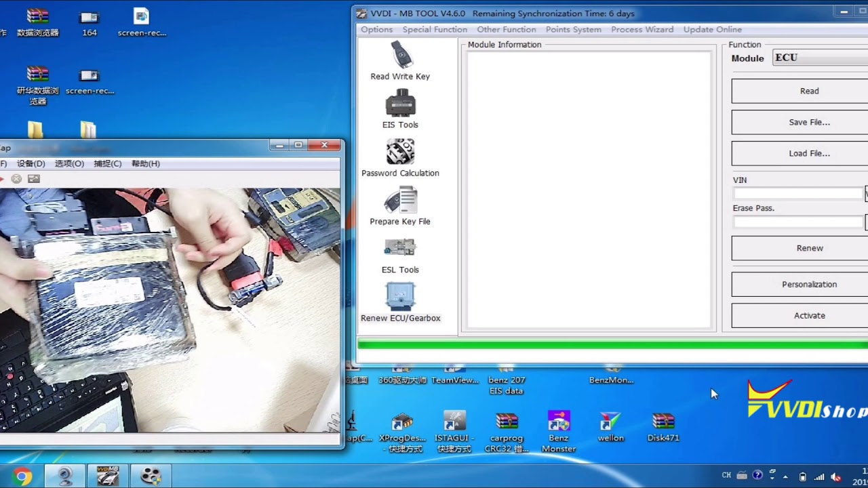
Task: Click the network signal tray icon
Action: pos(819,476)
